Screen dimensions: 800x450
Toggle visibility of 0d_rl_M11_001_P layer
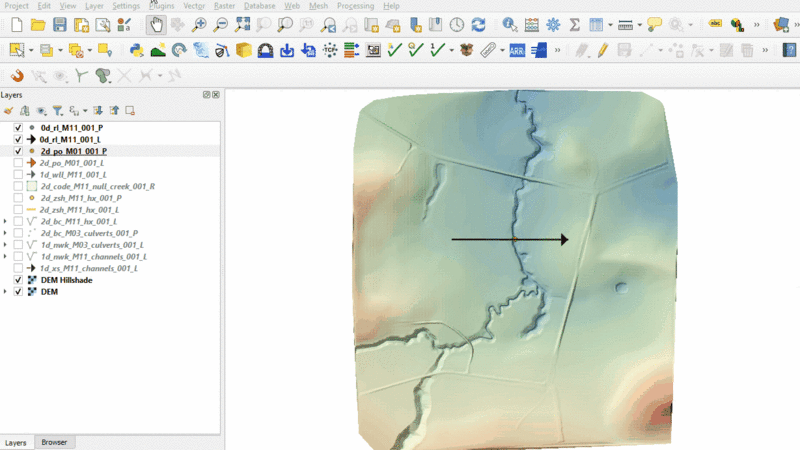pyautogui.click(x=18, y=128)
